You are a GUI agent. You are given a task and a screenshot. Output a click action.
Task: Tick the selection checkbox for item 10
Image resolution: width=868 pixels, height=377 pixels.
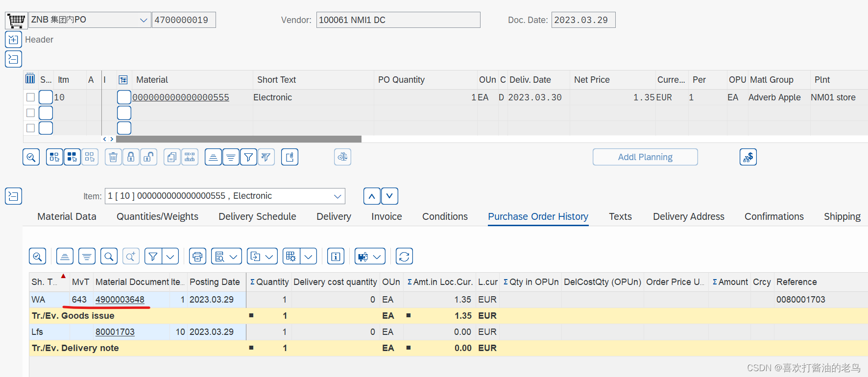(30, 97)
